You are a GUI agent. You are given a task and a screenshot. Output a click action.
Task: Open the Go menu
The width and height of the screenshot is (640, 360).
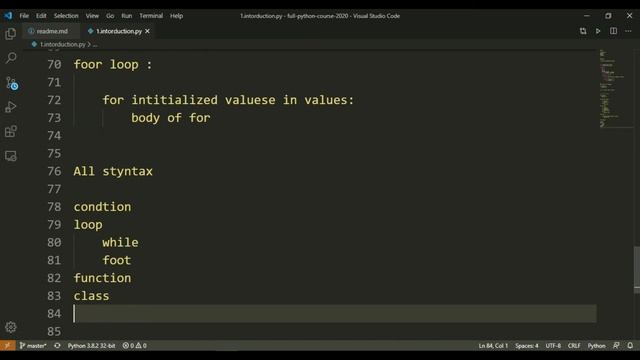pos(110,16)
